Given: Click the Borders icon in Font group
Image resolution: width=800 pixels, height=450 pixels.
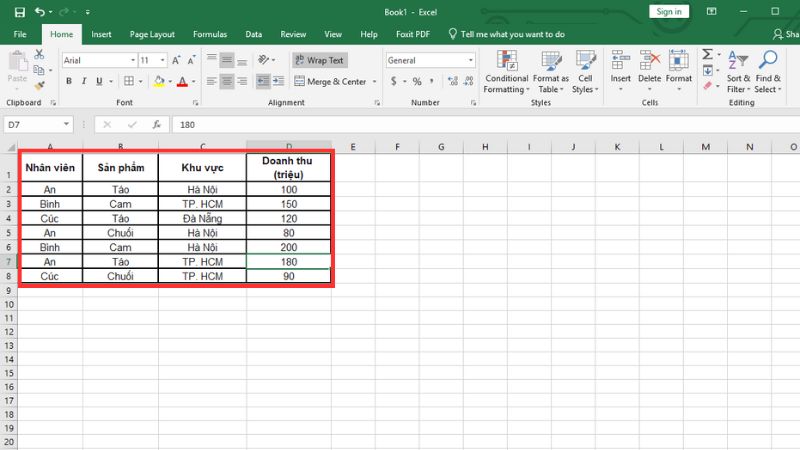Looking at the screenshot, I should [x=129, y=82].
